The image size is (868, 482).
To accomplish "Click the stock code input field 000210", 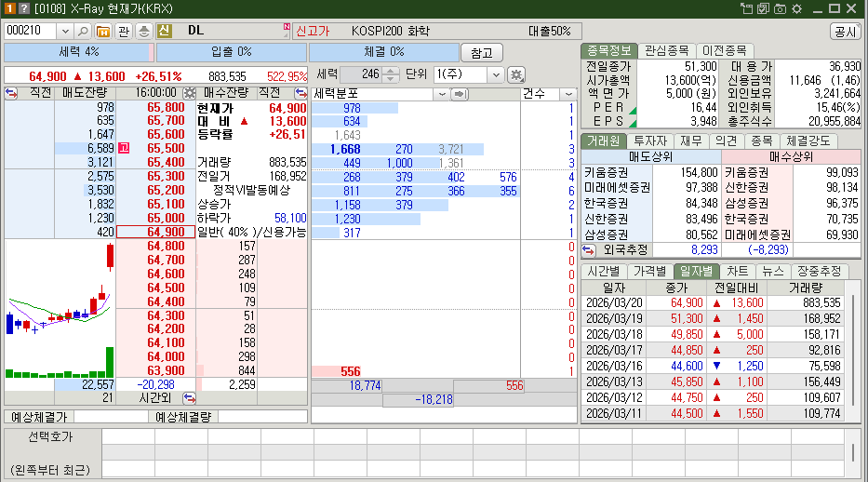I will pyautogui.click(x=31, y=31).
